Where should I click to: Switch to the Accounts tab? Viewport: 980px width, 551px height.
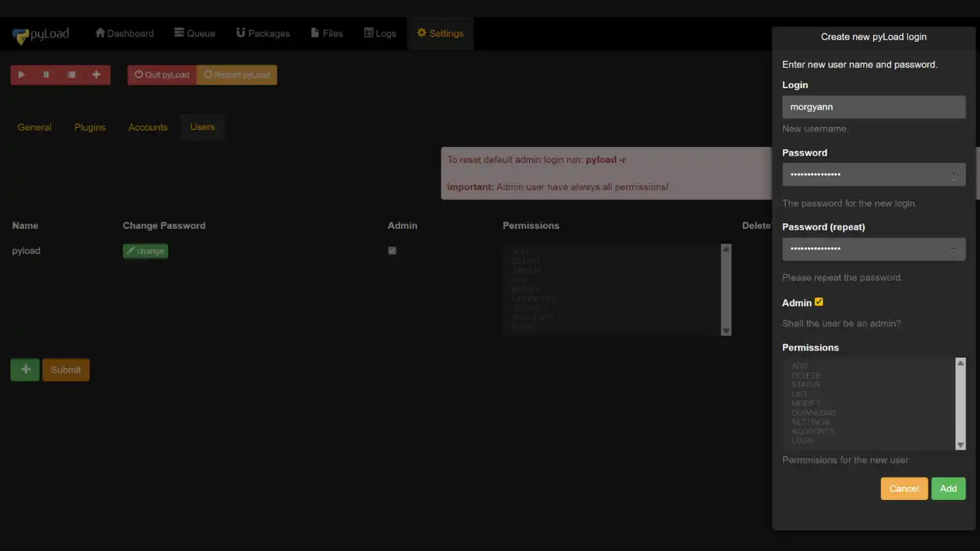(147, 127)
